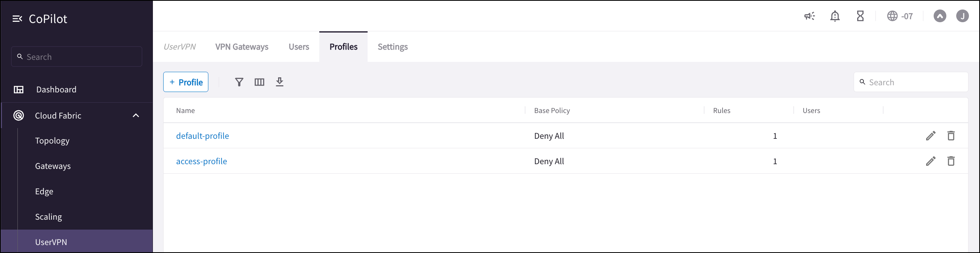Open the filter options icon
The height and width of the screenshot is (253, 980).
(x=239, y=82)
